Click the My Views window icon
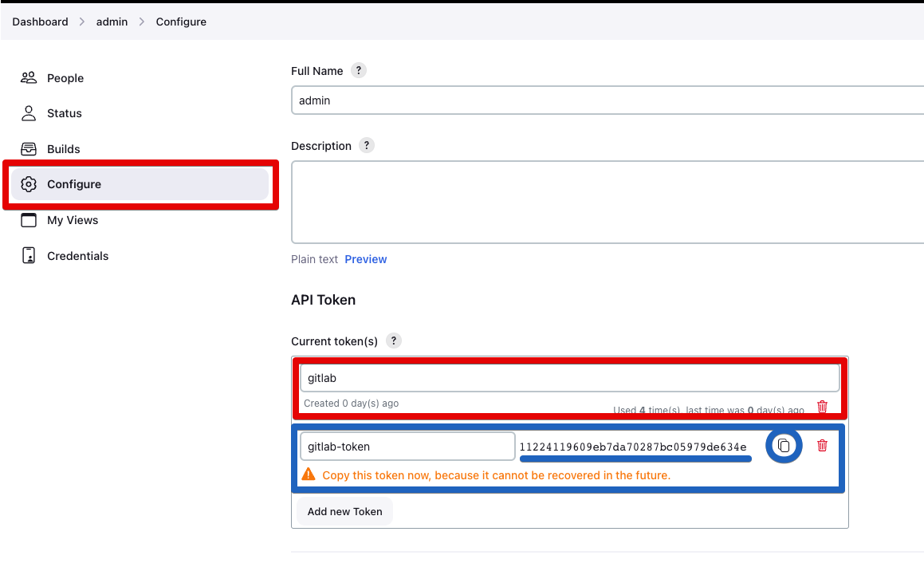 click(x=29, y=220)
